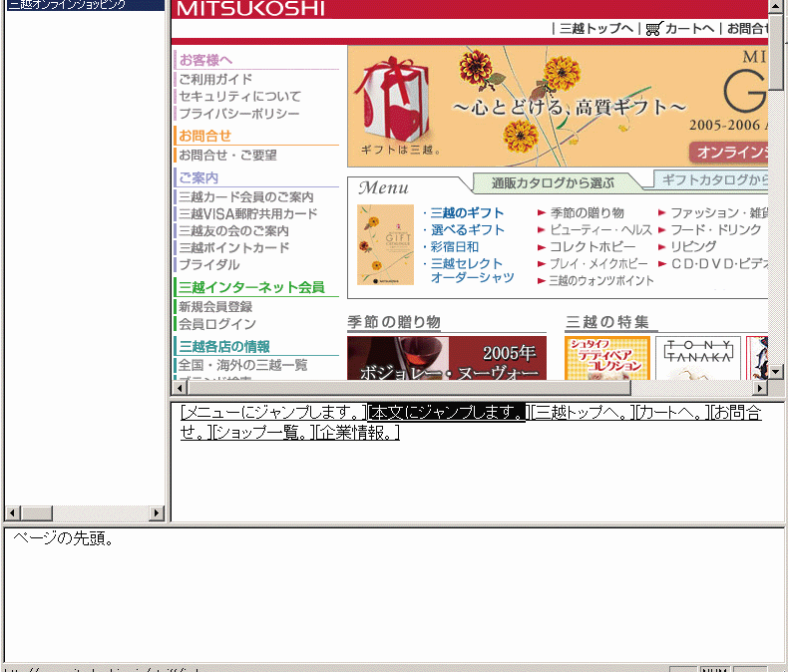Switch to 通販カタログから選ぶ tab

[x=553, y=183]
